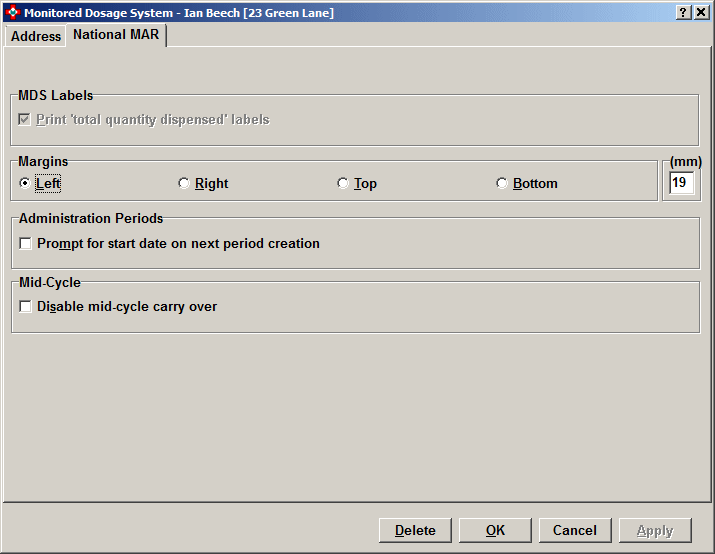Confirm with the OK button
The width and height of the screenshot is (715, 554).
coord(495,530)
